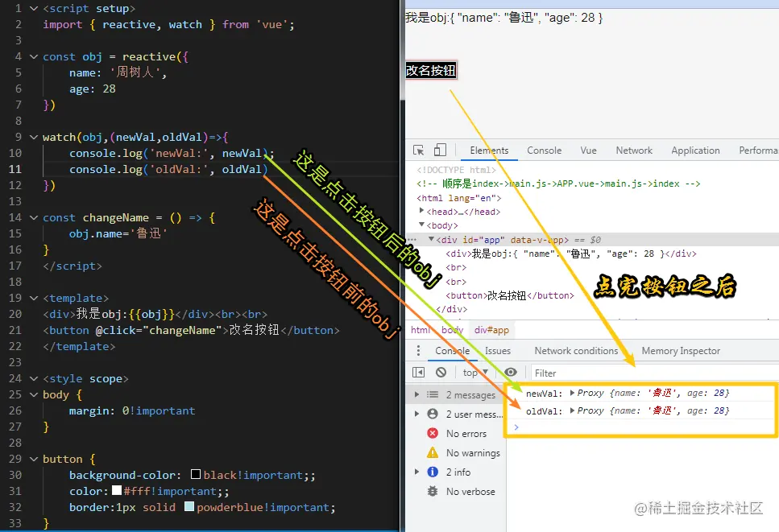Open the Network conditions drawer tab
The height and width of the screenshot is (532, 779).
[x=576, y=351]
